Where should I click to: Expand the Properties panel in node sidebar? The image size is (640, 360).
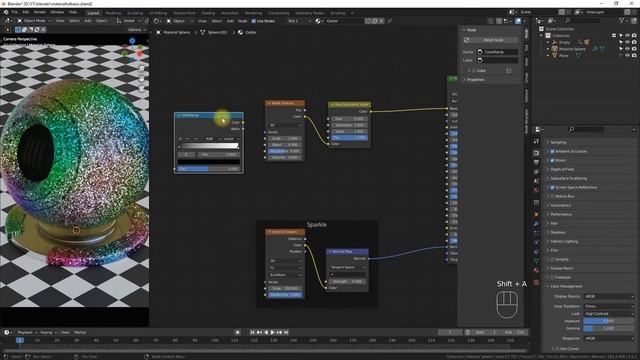tap(475, 80)
